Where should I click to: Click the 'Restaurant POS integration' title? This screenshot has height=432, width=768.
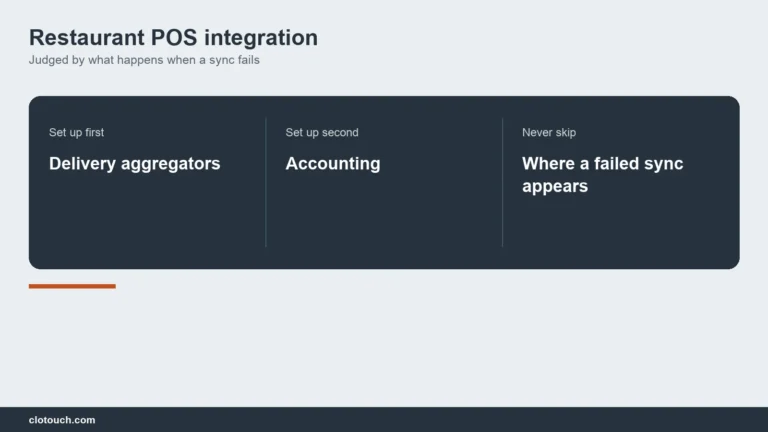pos(173,38)
